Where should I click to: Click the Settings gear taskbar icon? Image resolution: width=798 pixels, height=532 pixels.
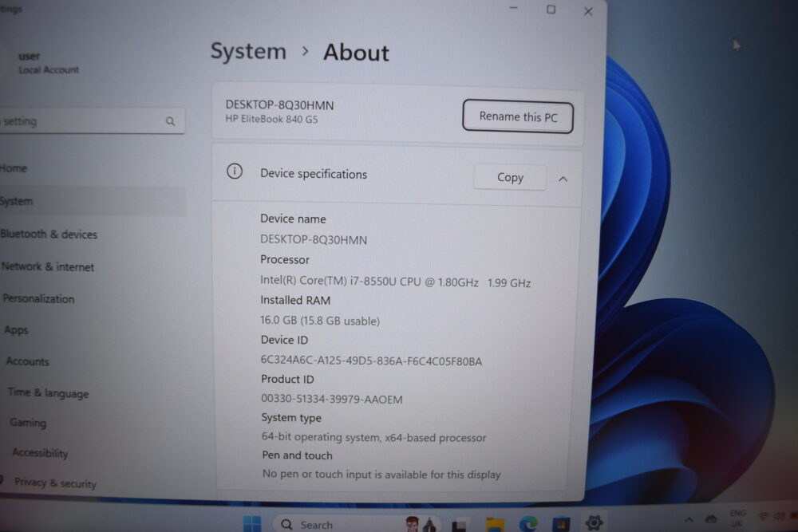pos(594,522)
